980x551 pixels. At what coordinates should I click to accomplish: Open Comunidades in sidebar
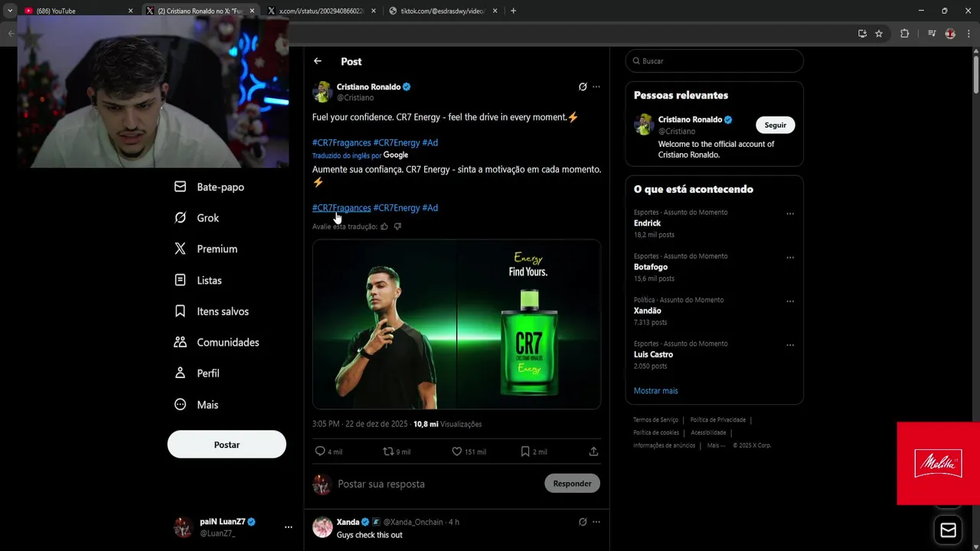click(217, 342)
